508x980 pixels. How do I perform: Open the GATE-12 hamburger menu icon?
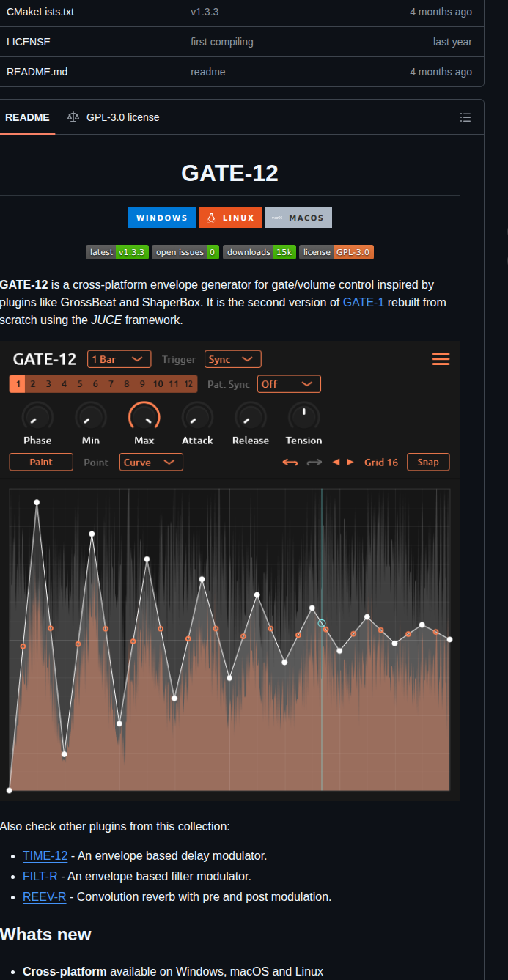441,359
